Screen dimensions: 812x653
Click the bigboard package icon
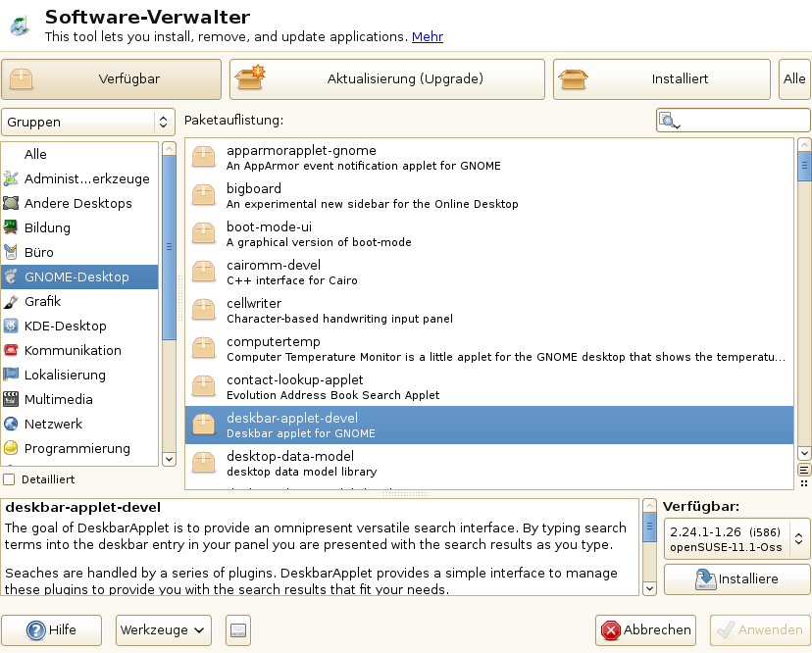(x=204, y=195)
